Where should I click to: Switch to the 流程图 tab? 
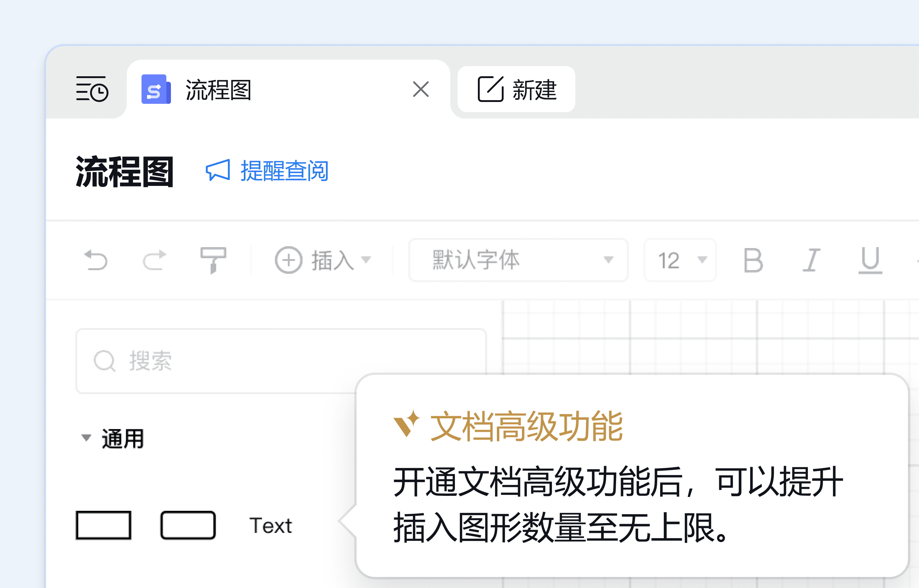coord(288,89)
